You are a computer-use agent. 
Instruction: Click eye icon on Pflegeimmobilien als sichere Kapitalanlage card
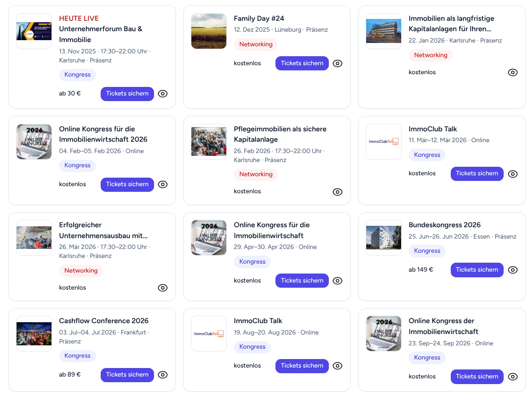(x=337, y=192)
